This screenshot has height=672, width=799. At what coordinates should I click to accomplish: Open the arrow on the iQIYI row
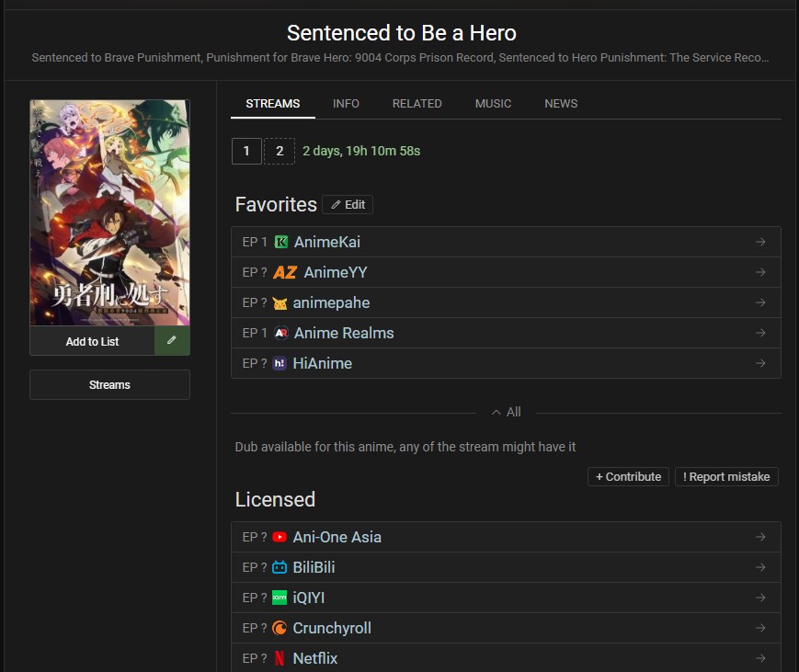pyautogui.click(x=760, y=598)
